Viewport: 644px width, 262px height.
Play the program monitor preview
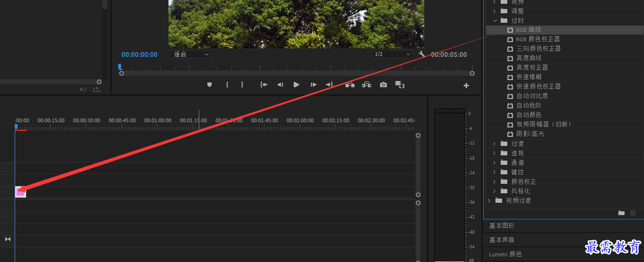coord(297,85)
